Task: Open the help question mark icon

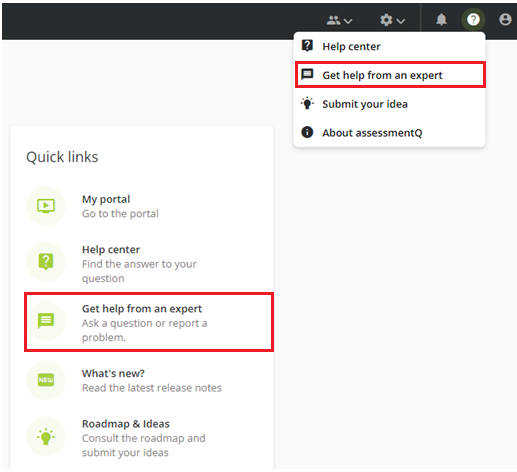Action: tap(473, 20)
